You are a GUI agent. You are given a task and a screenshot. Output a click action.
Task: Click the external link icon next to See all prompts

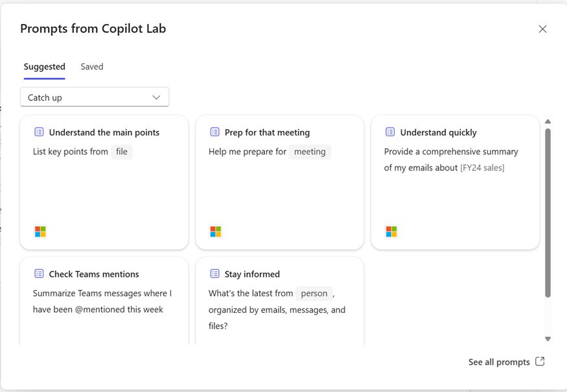click(540, 362)
